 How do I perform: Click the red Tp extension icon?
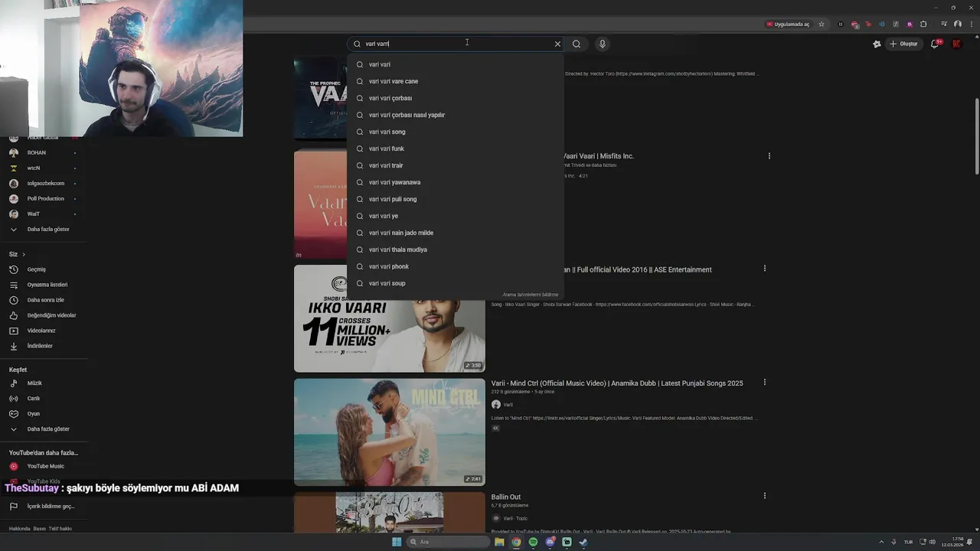point(868,24)
